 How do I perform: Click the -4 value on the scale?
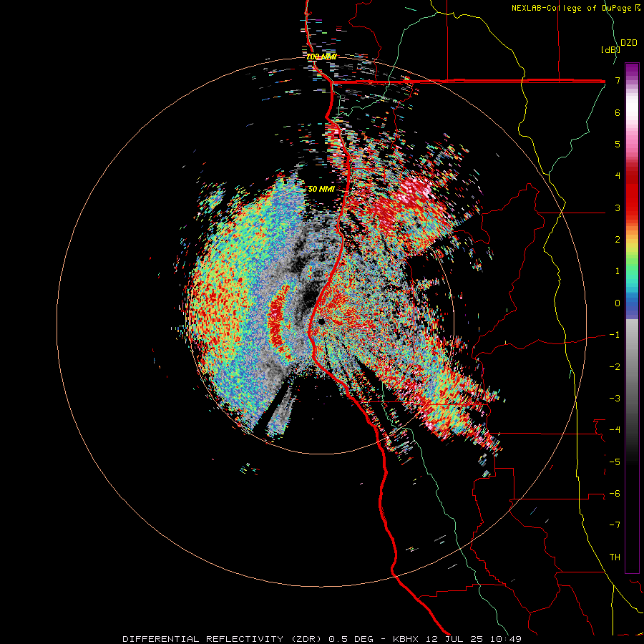[x=615, y=430]
